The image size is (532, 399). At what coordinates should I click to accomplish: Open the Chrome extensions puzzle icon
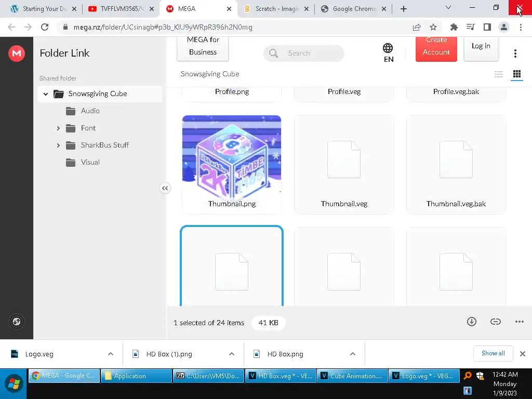[x=454, y=27]
